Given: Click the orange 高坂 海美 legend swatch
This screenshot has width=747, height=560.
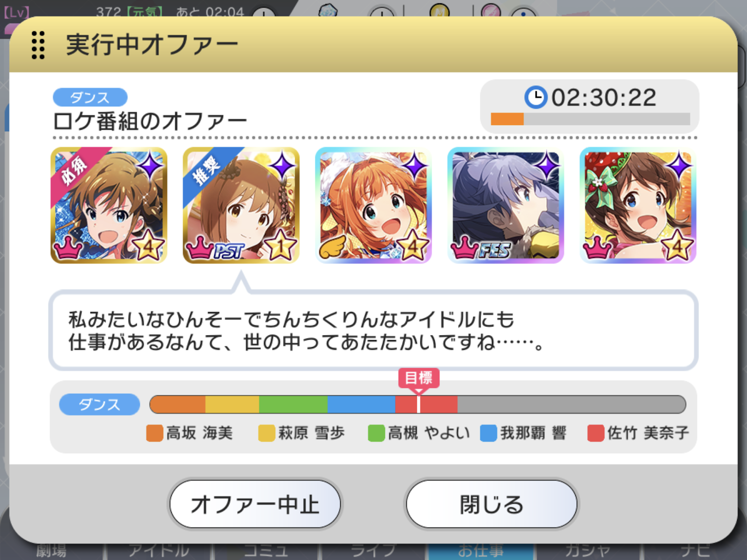Looking at the screenshot, I should click(x=155, y=433).
